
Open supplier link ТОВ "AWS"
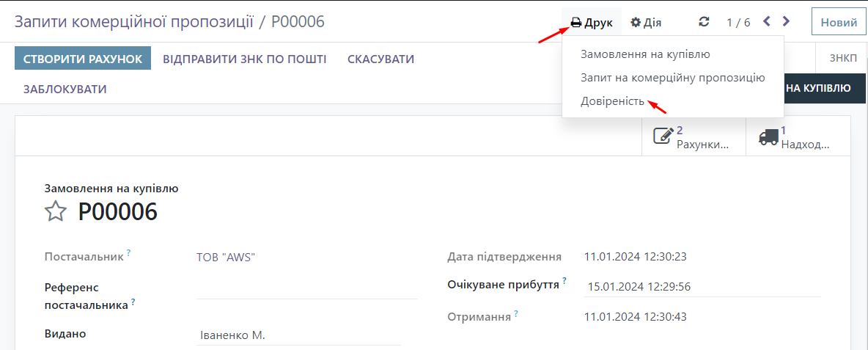coord(226,257)
